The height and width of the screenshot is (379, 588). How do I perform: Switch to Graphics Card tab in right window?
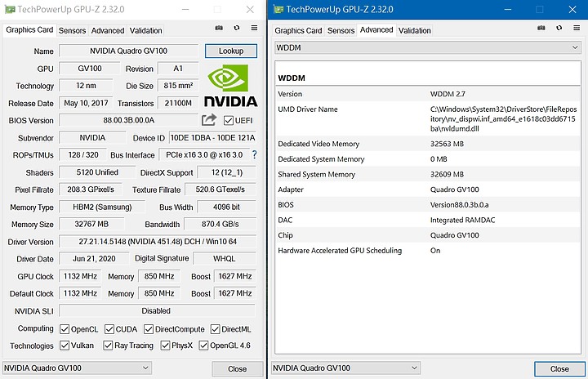(x=298, y=31)
